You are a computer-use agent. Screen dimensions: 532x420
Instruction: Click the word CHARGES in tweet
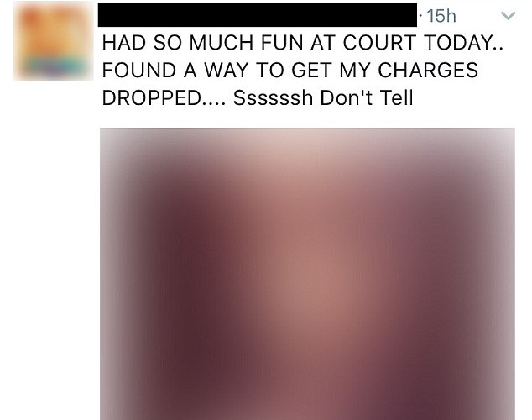pos(428,71)
